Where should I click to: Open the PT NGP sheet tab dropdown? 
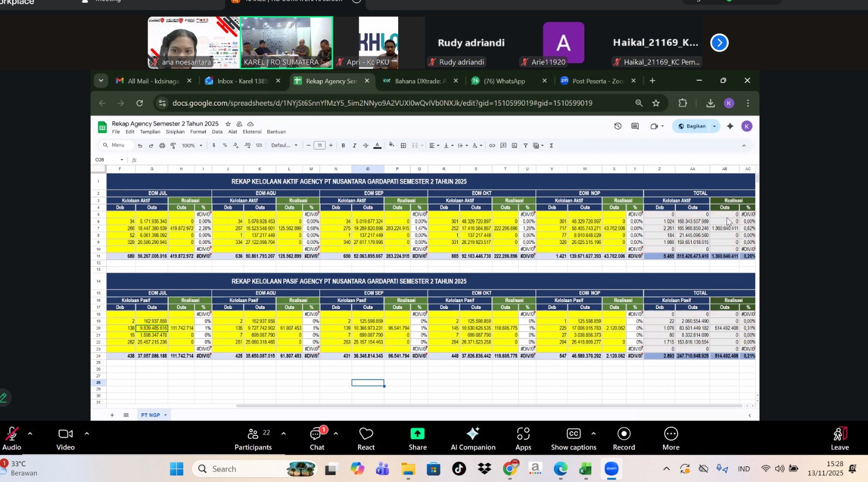[x=165, y=415]
